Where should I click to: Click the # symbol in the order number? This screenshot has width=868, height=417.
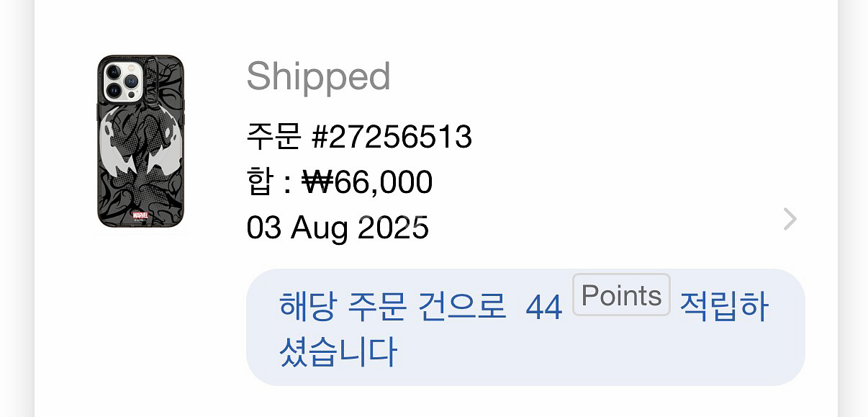319,136
